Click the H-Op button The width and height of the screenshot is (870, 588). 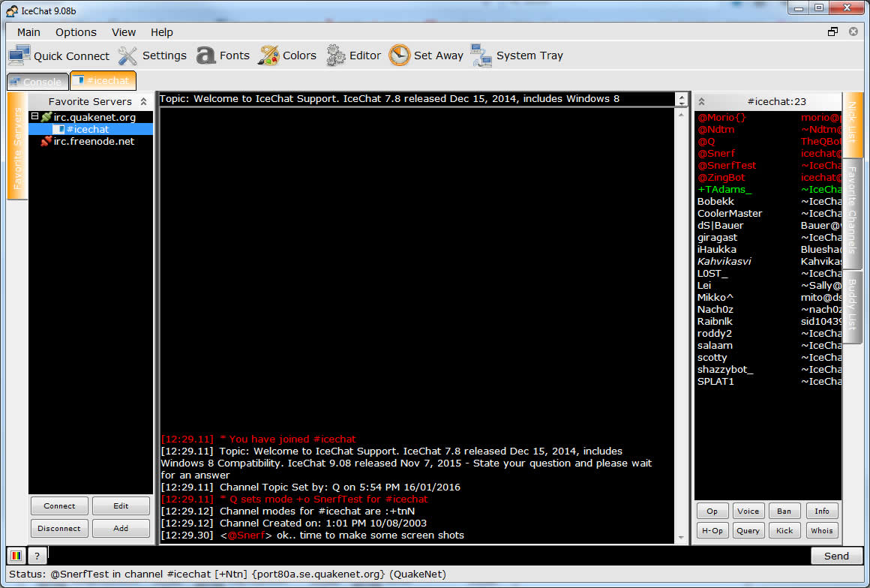tap(712, 531)
